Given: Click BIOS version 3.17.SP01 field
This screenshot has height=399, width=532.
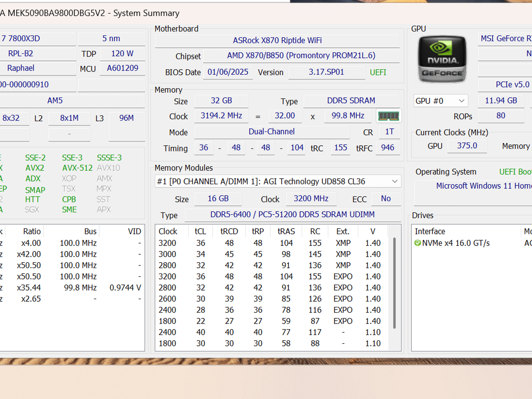Looking at the screenshot, I should 327,72.
